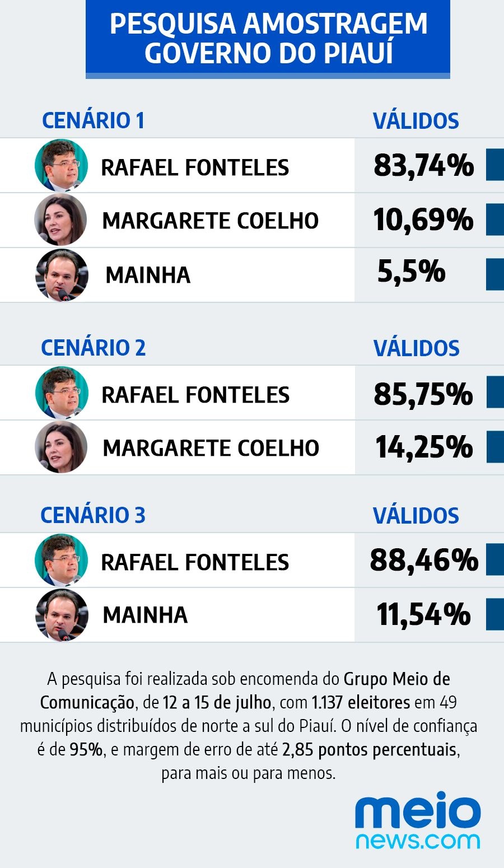Click Mainha photo in Cenário 1

[x=62, y=275]
